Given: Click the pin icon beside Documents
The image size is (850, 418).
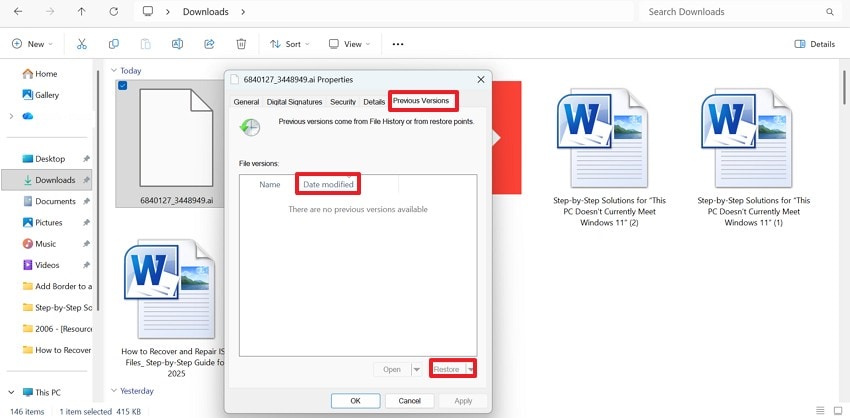Looking at the screenshot, I should point(86,201).
